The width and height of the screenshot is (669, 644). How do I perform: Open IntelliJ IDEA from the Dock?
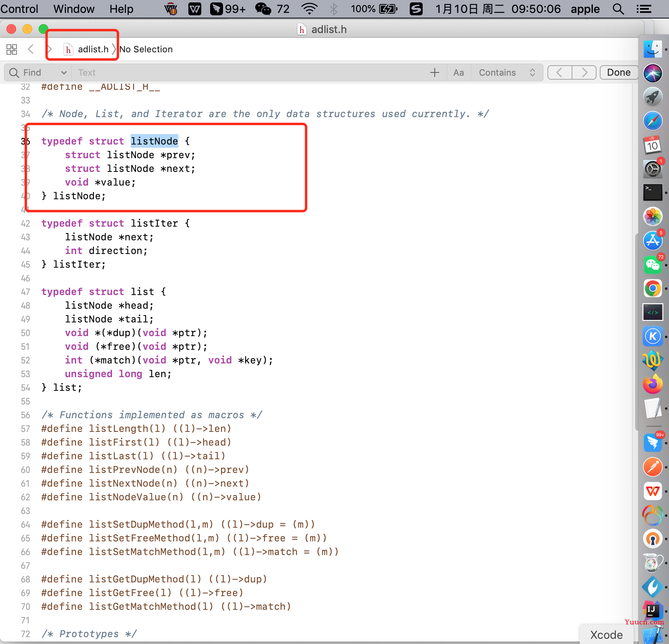coord(652,611)
